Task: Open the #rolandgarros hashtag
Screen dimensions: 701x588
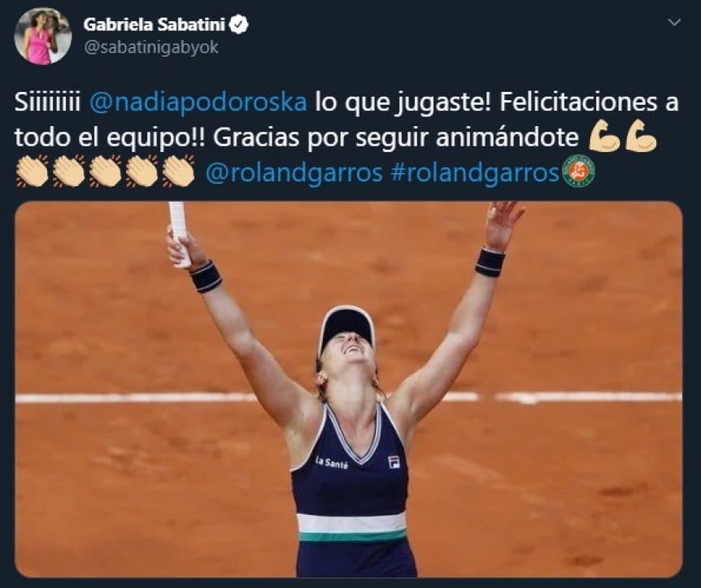Action: pos(475,173)
